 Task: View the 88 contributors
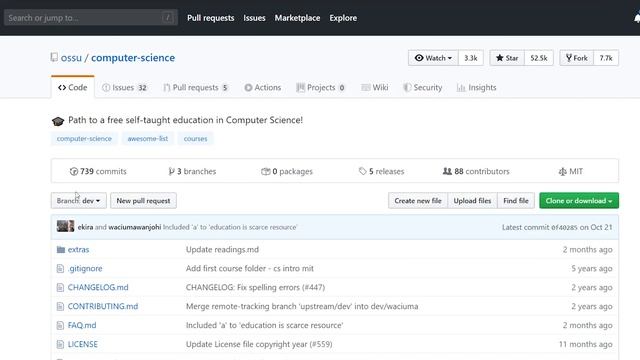(476, 171)
